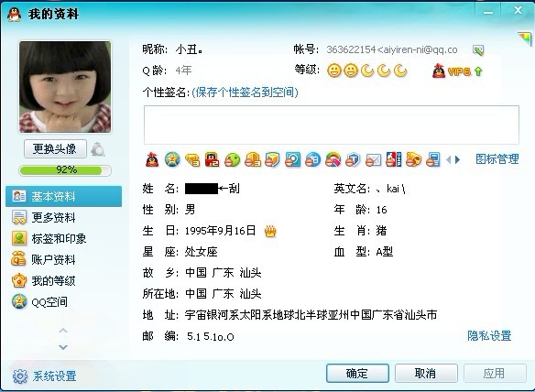
Task: Click the yellow diamond membership icon
Action: 192,159
